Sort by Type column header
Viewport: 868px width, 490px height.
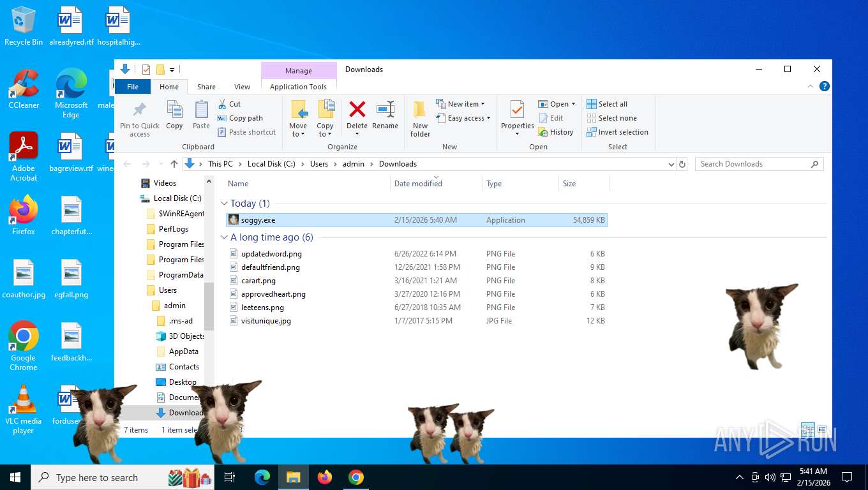(x=520, y=184)
